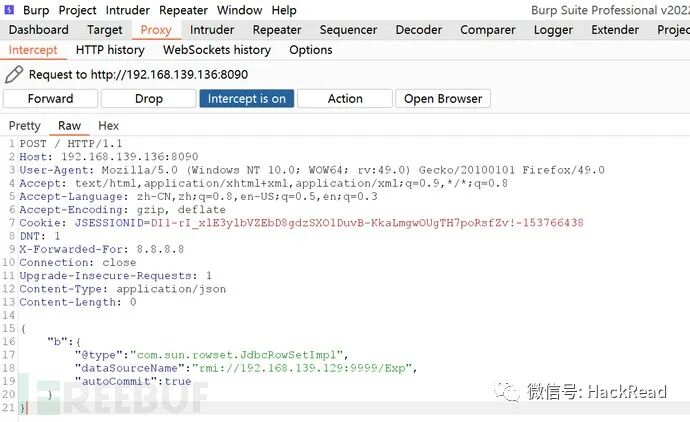Switch to the Intruder tool tab
The image size is (690, 422).
pos(212,30)
